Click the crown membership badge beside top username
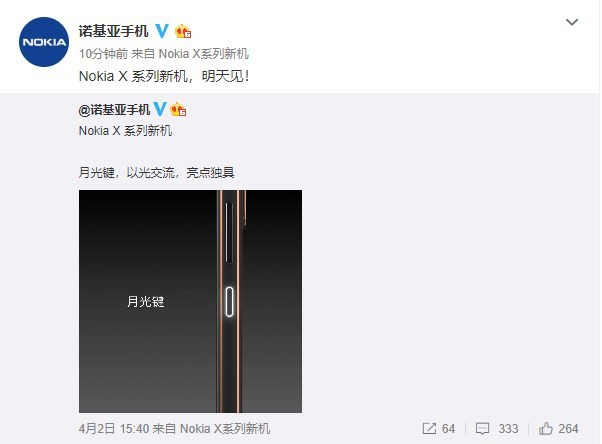Image resolution: width=602 pixels, height=444 pixels. pyautogui.click(x=183, y=31)
